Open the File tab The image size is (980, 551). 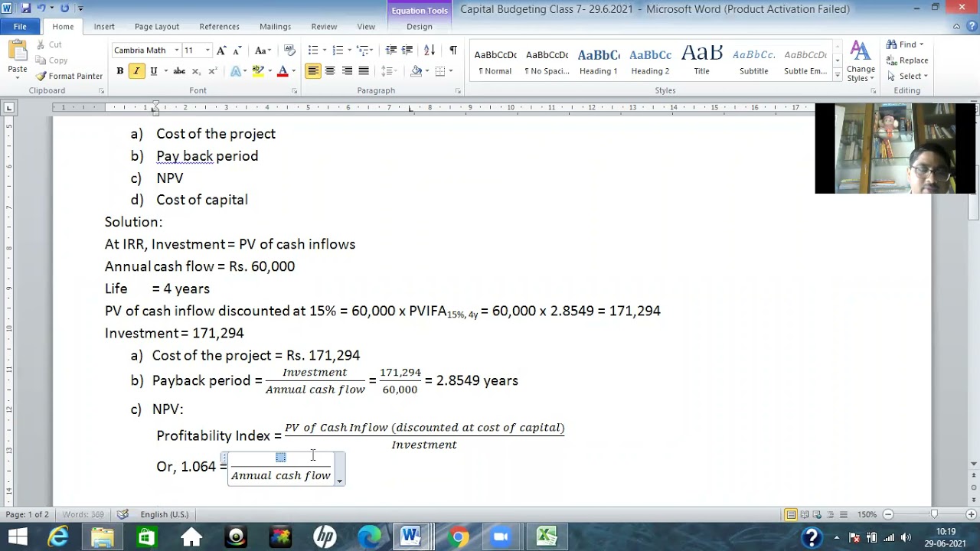(x=20, y=26)
